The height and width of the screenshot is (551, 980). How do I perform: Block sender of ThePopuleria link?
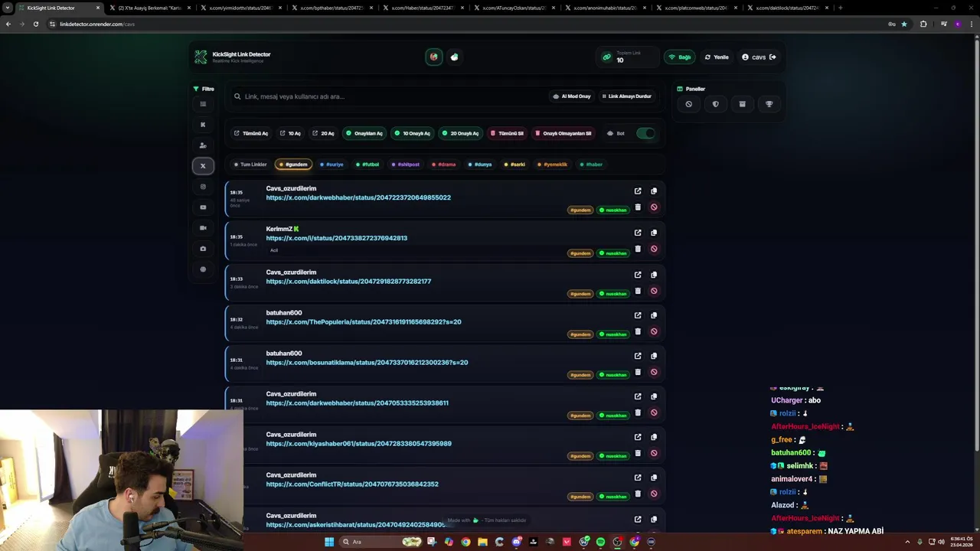tap(654, 331)
